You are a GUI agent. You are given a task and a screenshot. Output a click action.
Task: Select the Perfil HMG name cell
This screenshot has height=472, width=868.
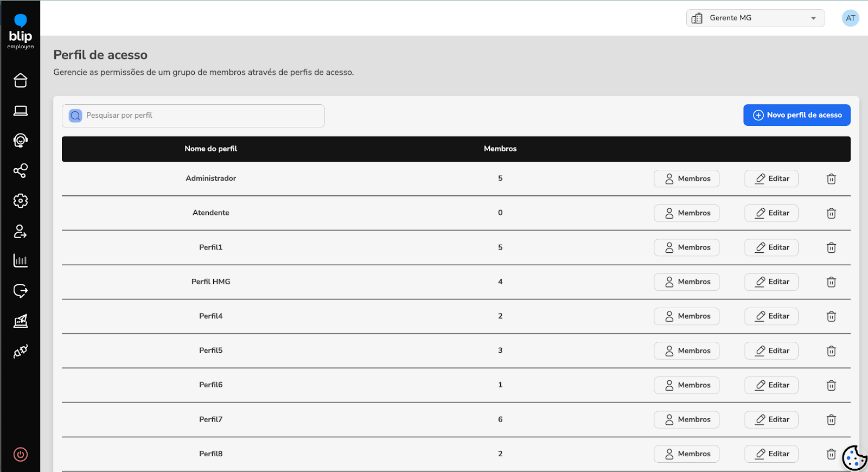pyautogui.click(x=210, y=282)
